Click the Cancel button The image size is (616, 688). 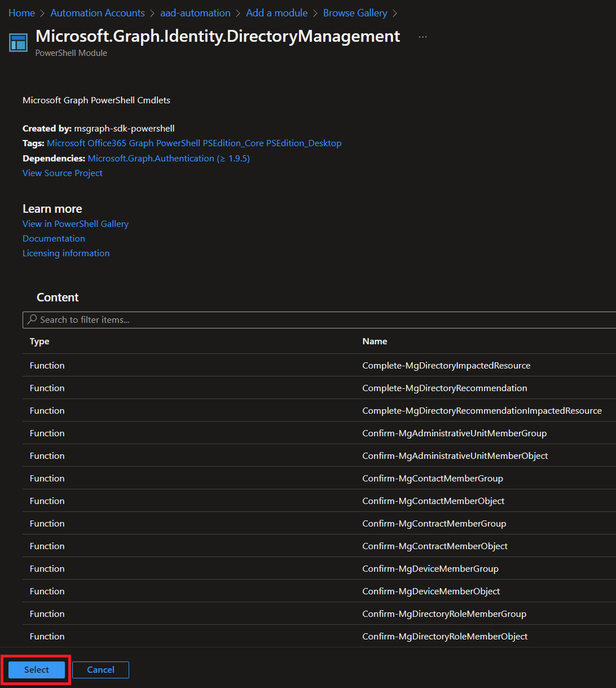[x=101, y=670]
